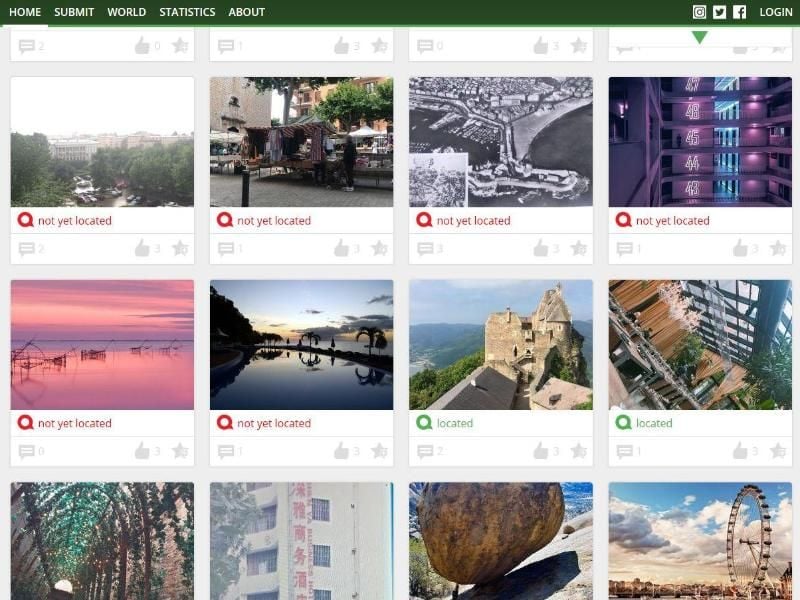Screen dimensions: 800x600
Task: Click comment icon under purple building photo
Action: coord(624,248)
